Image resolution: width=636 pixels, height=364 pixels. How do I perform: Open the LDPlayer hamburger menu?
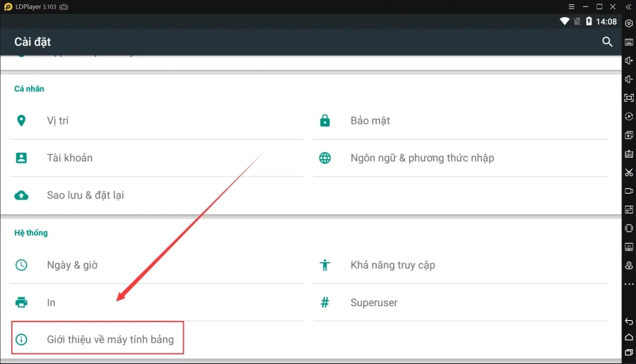point(571,6)
